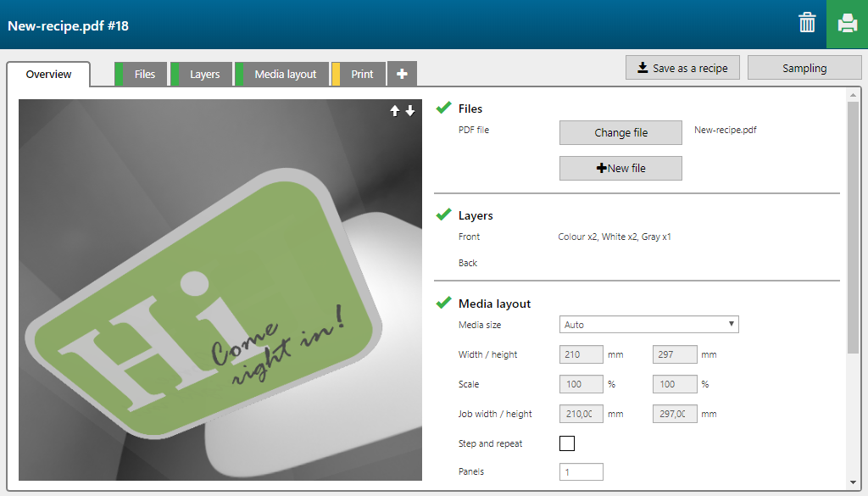868x496 pixels.
Task: Click the 'Colour x2, White x2, Gray x1' text
Action: [x=615, y=237]
